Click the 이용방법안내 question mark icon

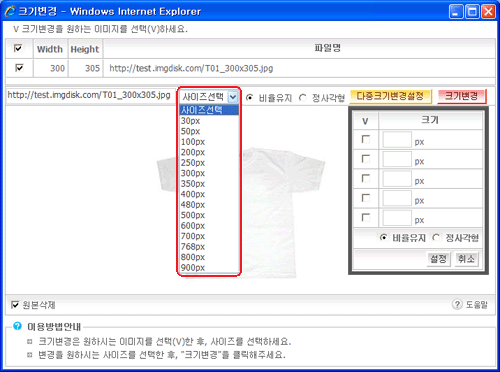coord(17,326)
